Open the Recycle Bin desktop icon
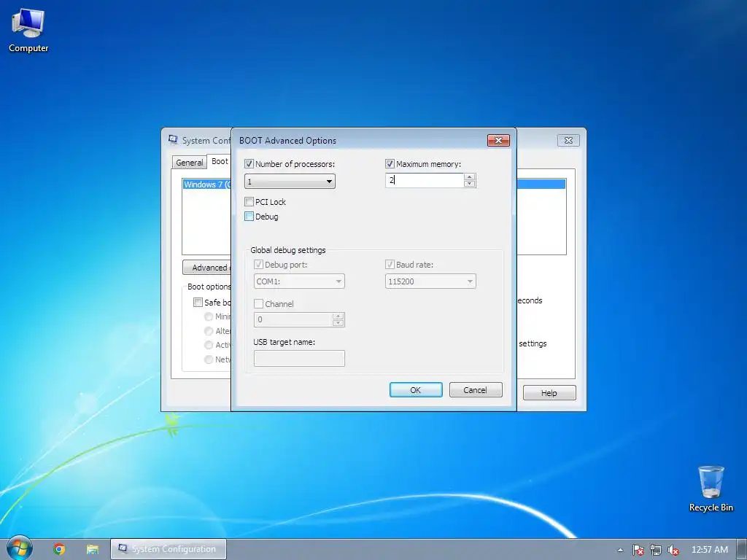 tap(711, 489)
